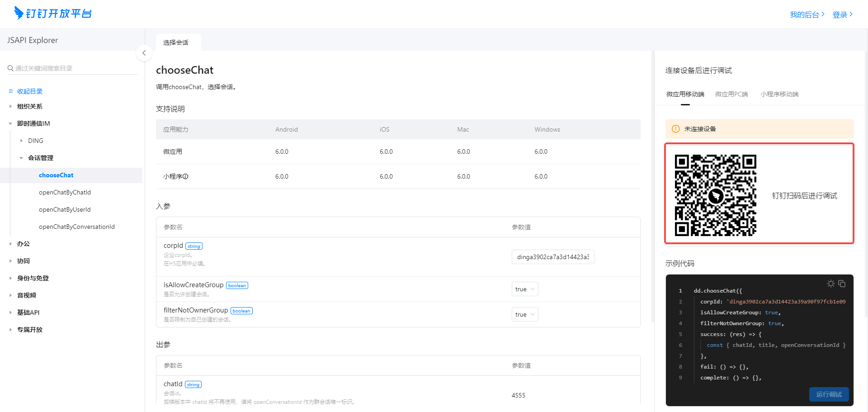This screenshot has width=868, height=412.
Task: Expand the DING tree node
Action: (21, 141)
